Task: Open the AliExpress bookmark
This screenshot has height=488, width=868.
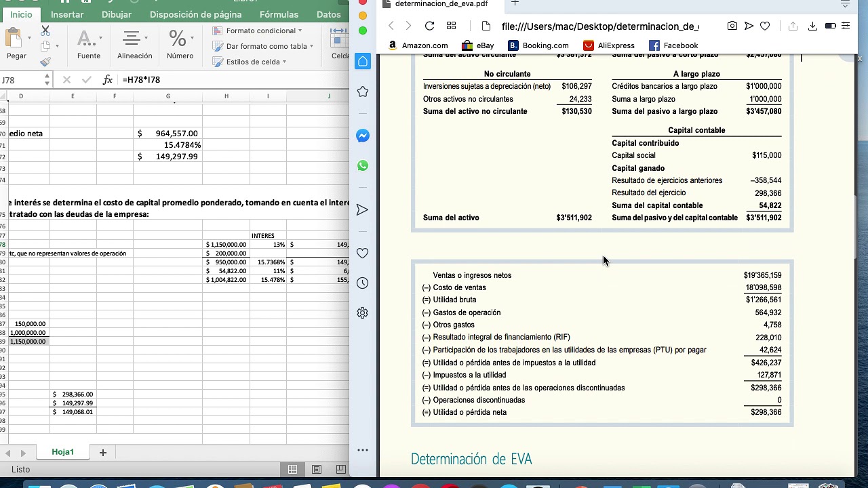Action: [x=609, y=45]
